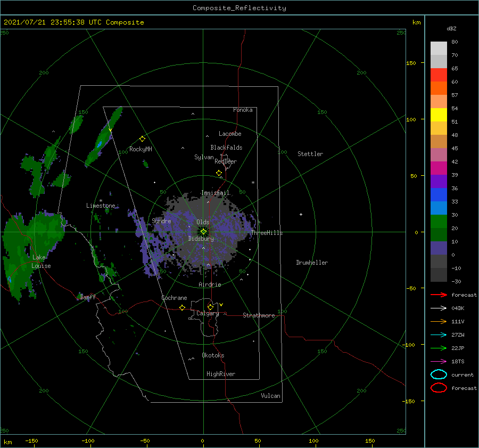Pick the orange 57-60 dBZ swatch
This screenshot has height=448, width=479.
tap(439, 88)
